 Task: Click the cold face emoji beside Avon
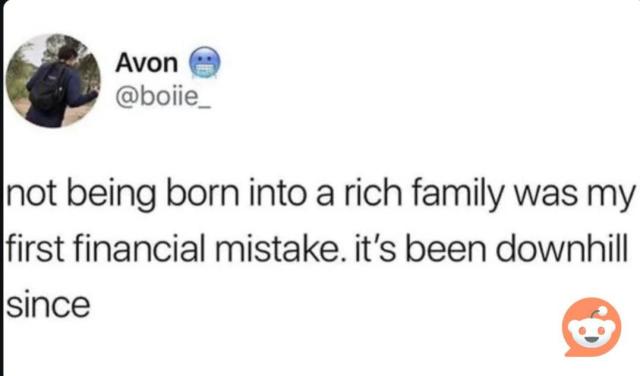[x=204, y=62]
